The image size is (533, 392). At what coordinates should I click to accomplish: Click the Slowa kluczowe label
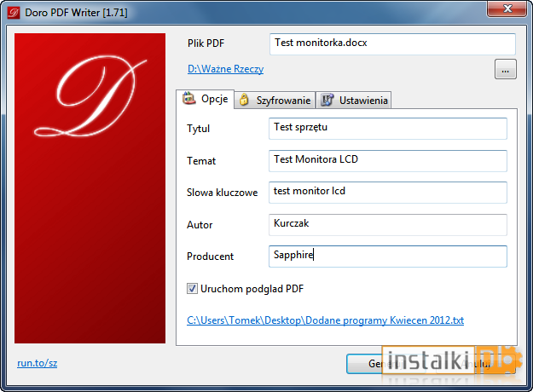[222, 193]
